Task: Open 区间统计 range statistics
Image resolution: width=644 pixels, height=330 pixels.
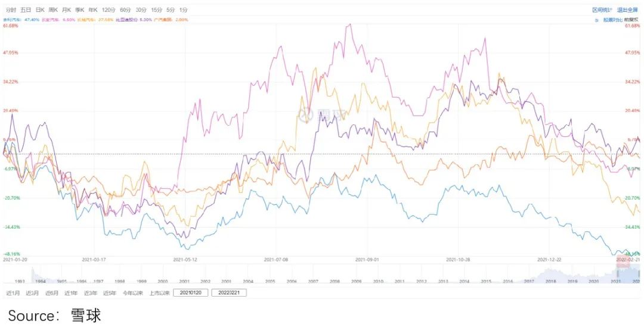Action: pyautogui.click(x=602, y=10)
